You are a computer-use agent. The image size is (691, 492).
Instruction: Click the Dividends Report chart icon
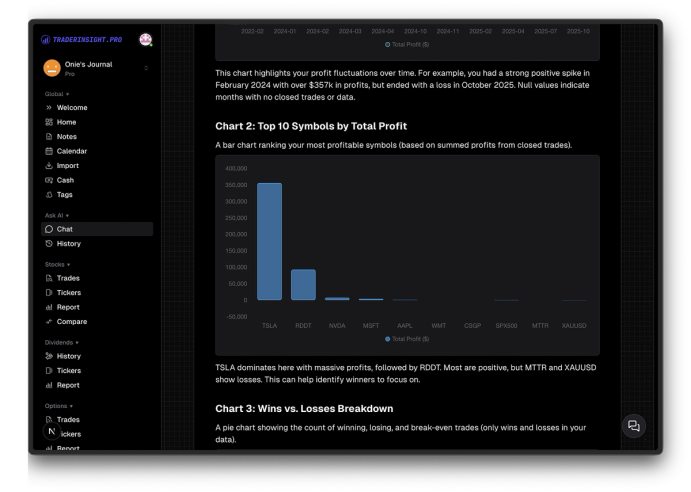tap(49, 385)
